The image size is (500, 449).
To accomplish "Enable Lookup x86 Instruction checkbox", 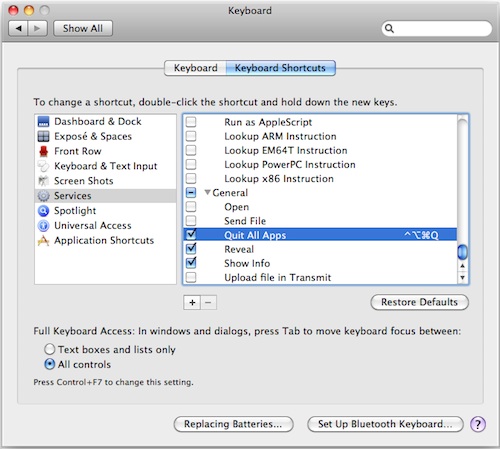I will click(x=191, y=178).
